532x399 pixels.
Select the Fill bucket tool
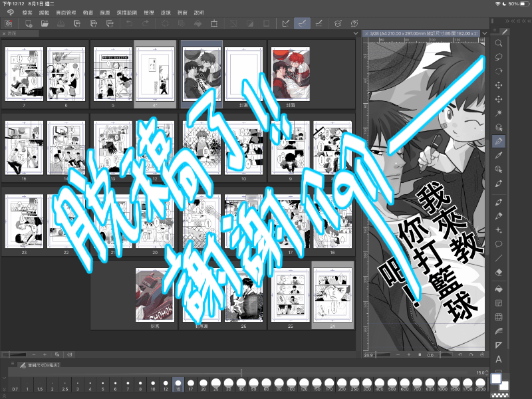pyautogui.click(x=498, y=289)
